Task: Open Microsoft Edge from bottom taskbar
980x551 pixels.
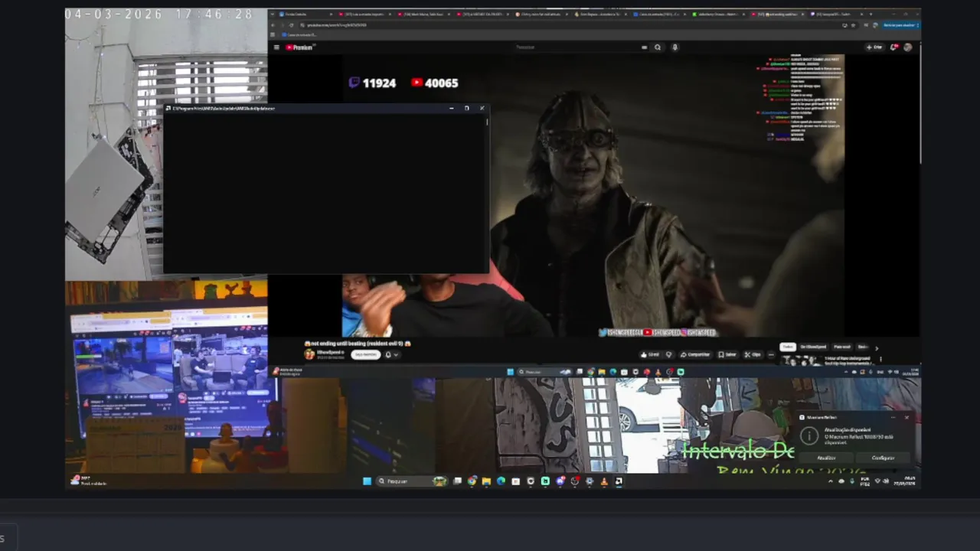Action: (x=501, y=481)
